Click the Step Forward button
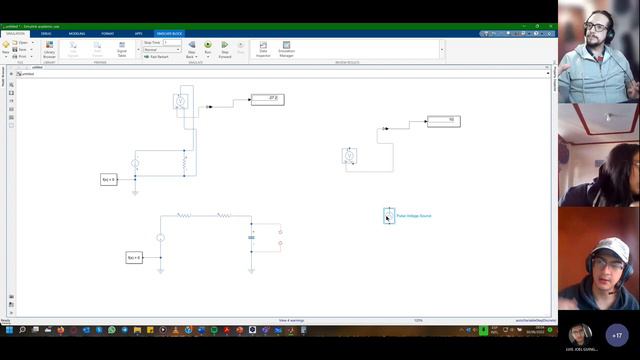The width and height of the screenshot is (640, 360). (x=225, y=49)
